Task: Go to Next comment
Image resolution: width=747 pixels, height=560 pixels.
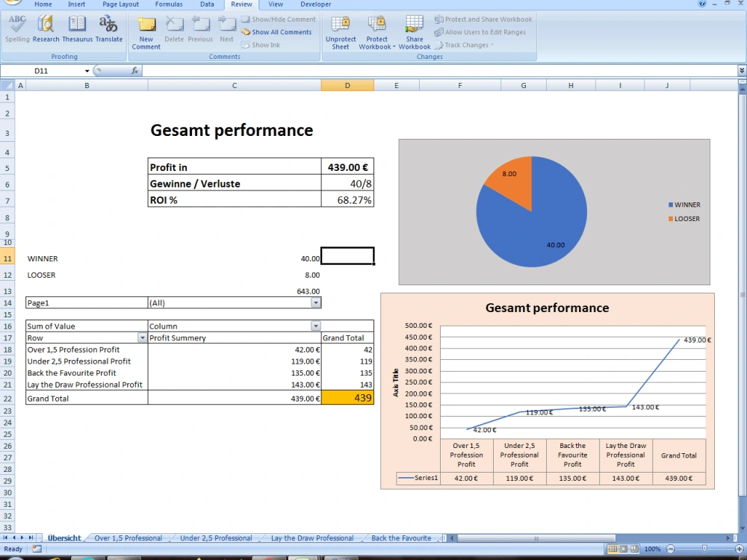Action: (227, 30)
